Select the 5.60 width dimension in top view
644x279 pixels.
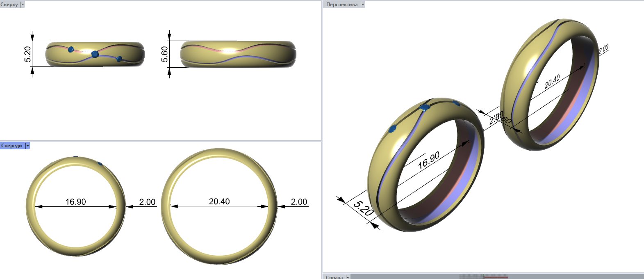pos(164,54)
